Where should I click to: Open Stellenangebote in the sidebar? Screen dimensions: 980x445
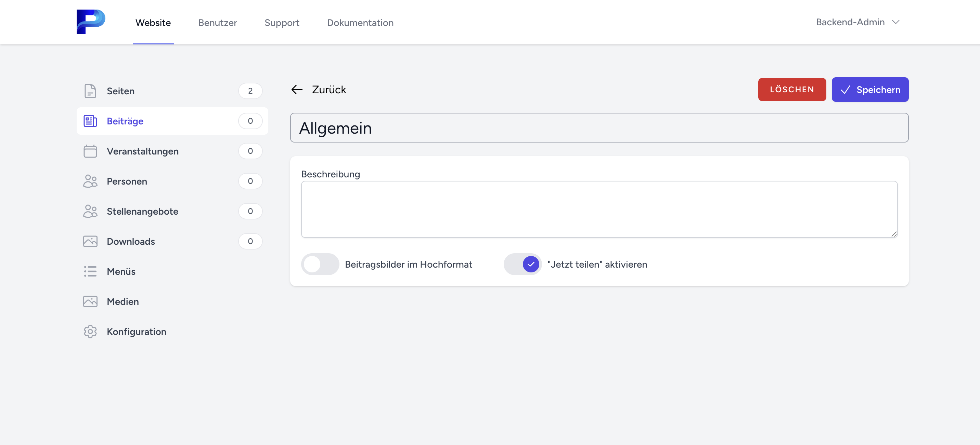tap(142, 211)
